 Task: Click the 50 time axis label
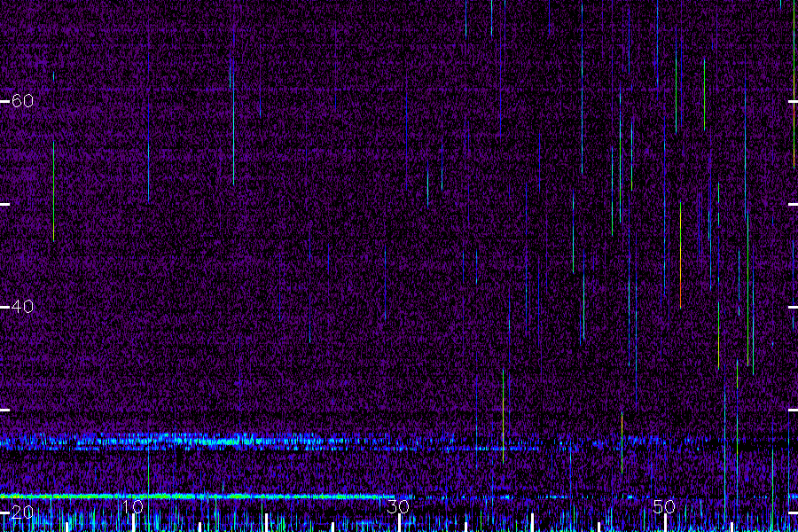(x=664, y=506)
